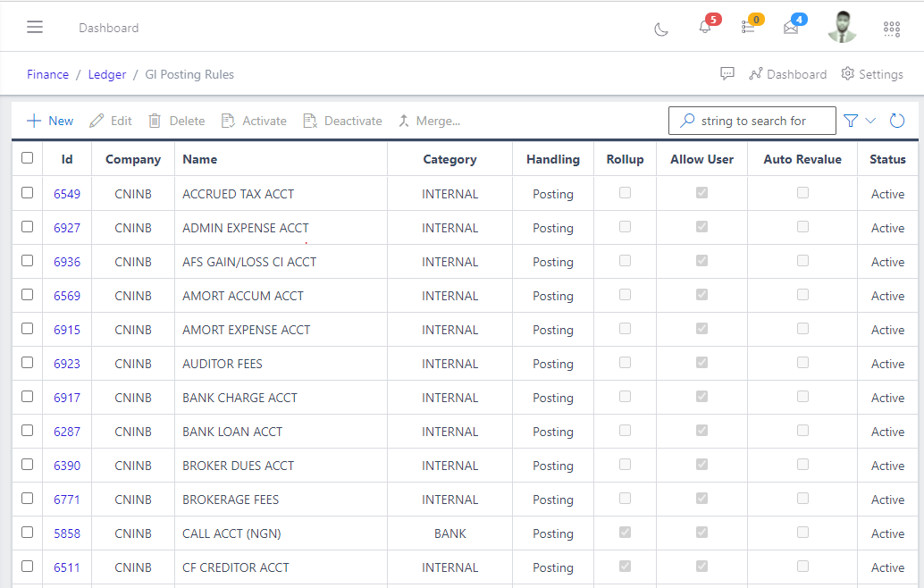924x588 pixels.
Task: Open the apps grid menu icon
Action: coord(891,29)
